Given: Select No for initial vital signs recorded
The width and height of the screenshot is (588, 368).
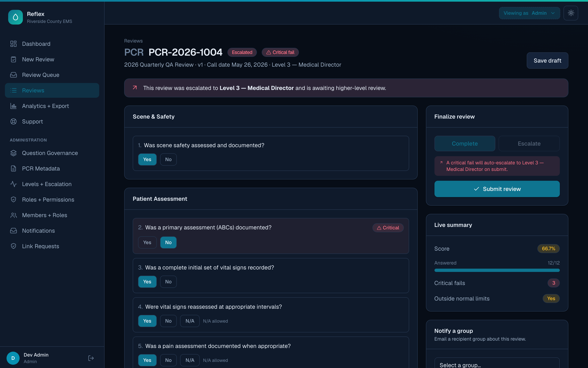Looking at the screenshot, I should coord(168,282).
